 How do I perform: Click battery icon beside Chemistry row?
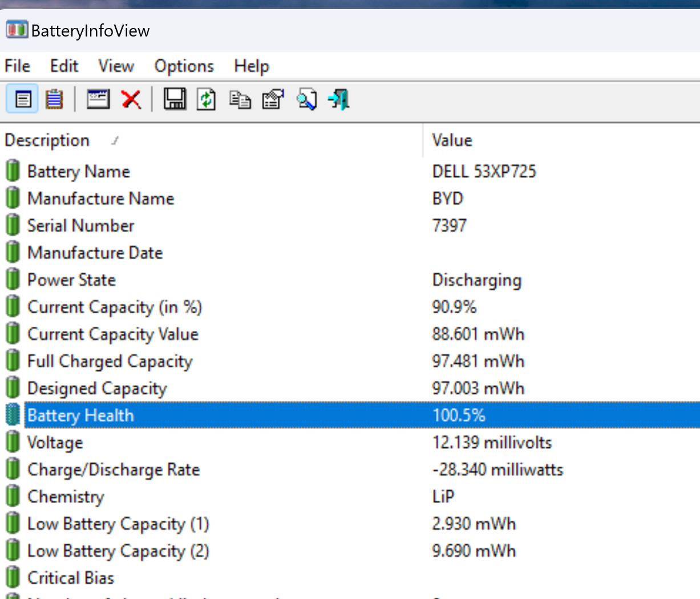click(13, 496)
